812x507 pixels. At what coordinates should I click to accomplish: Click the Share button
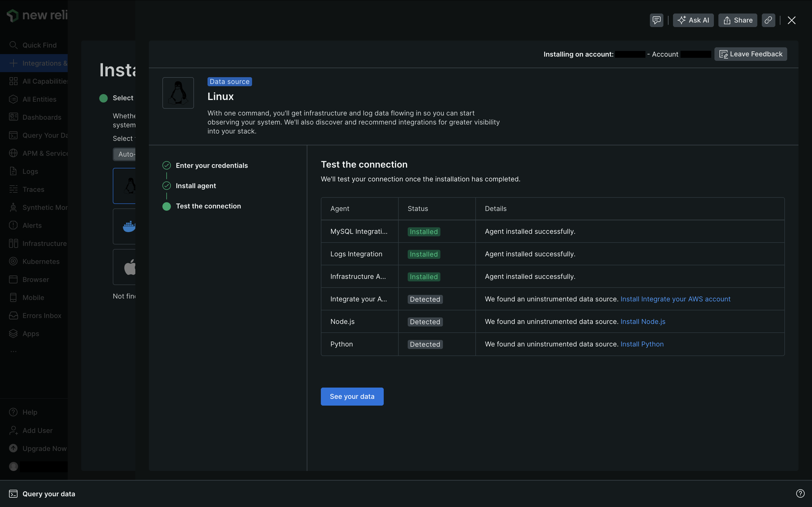(738, 20)
